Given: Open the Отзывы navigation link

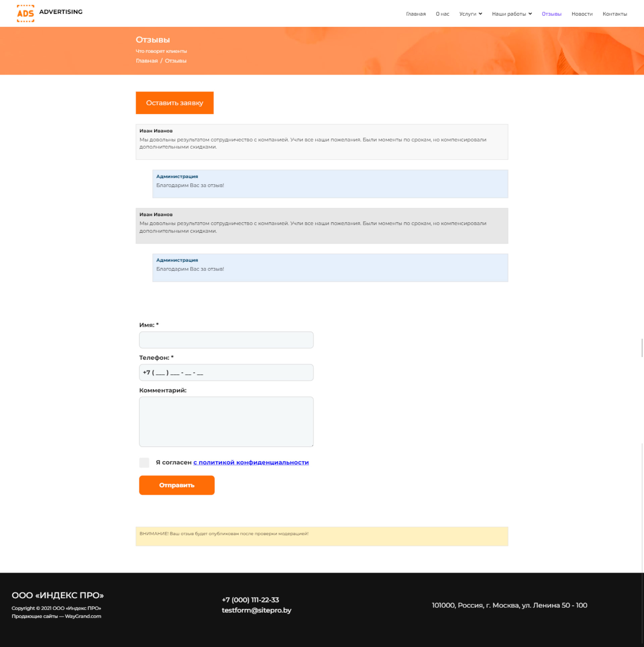Looking at the screenshot, I should 551,14.
